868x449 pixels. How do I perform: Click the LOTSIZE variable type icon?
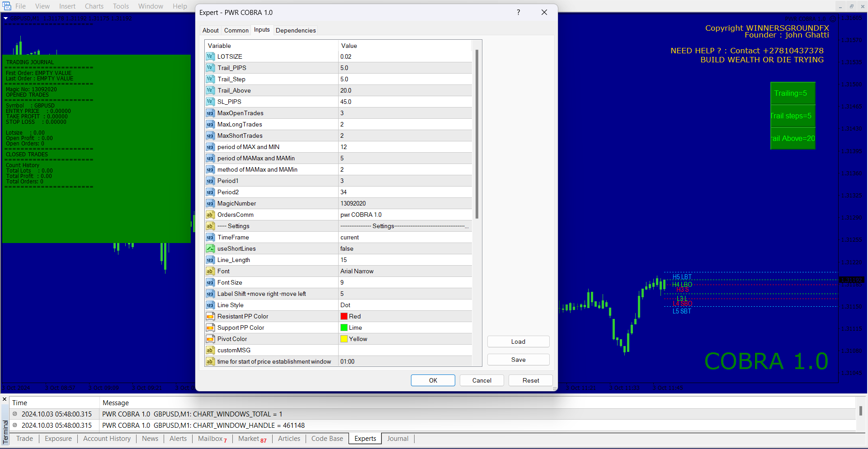pos(210,56)
